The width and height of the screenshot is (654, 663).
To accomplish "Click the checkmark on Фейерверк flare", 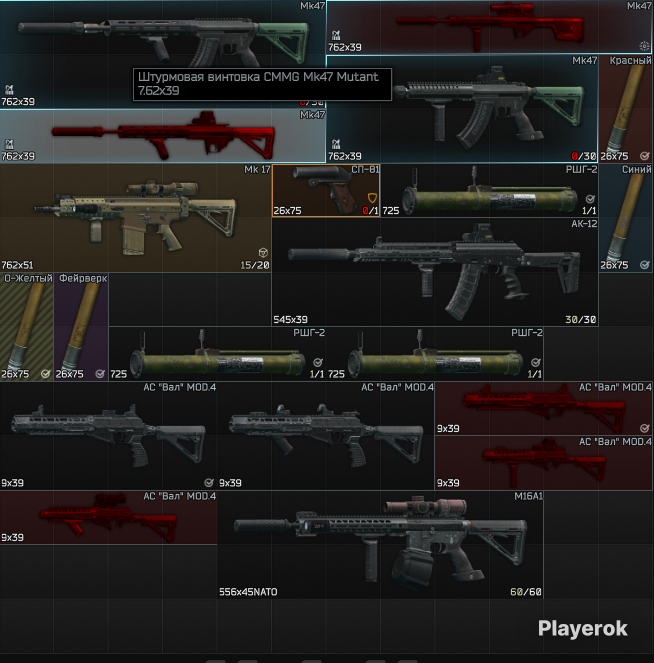I will tap(100, 374).
